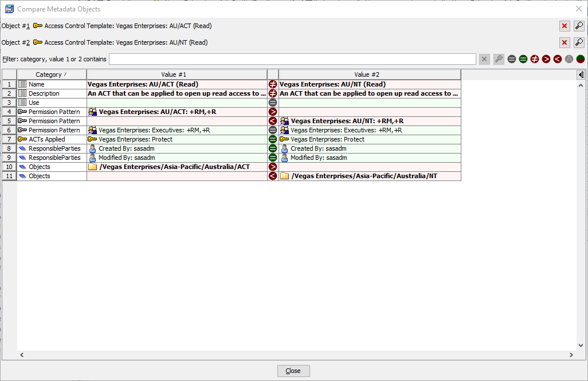Select 'Vegas Enterprises: AU/ACT: +RM,+R' cell
This screenshot has height=381, width=588.
pos(177,112)
